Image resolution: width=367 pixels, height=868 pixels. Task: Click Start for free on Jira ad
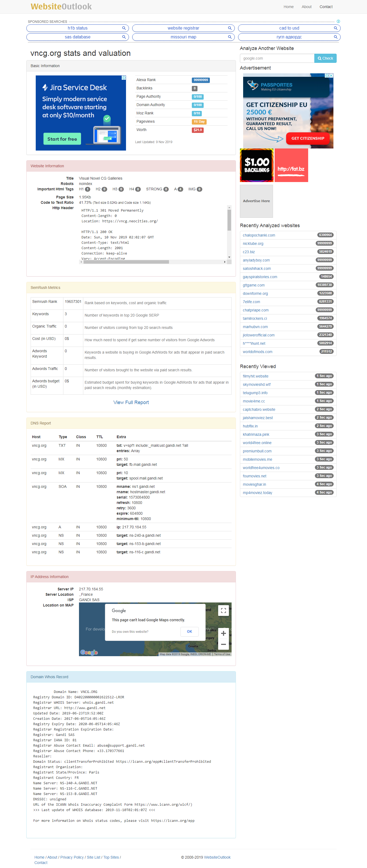(x=62, y=139)
